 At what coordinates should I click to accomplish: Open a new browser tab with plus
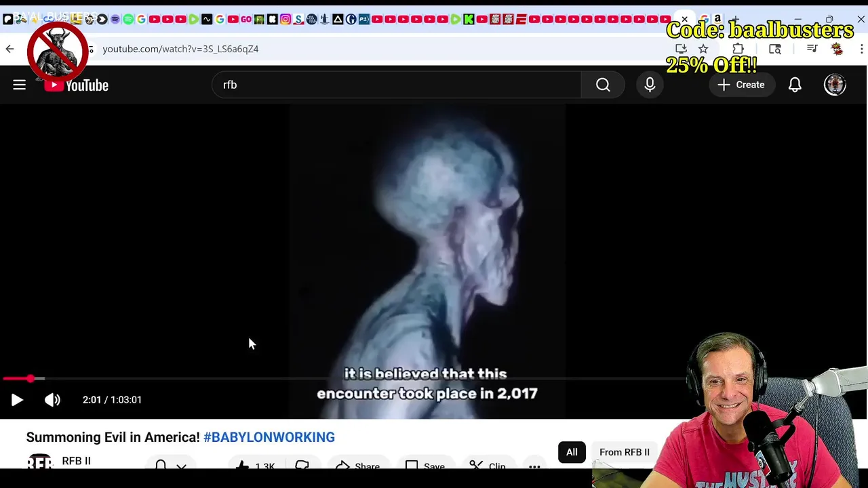(x=735, y=19)
